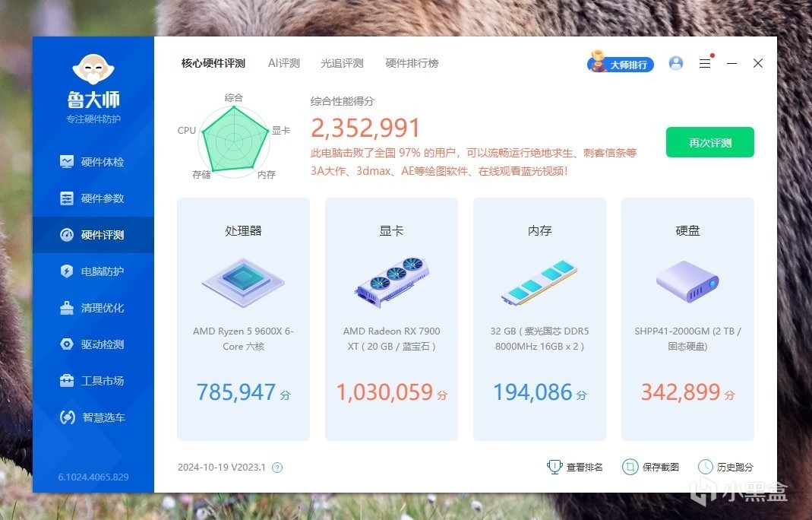The height and width of the screenshot is (520, 812).
Task: Click the 清理优化 broom icon
Action: [x=67, y=308]
